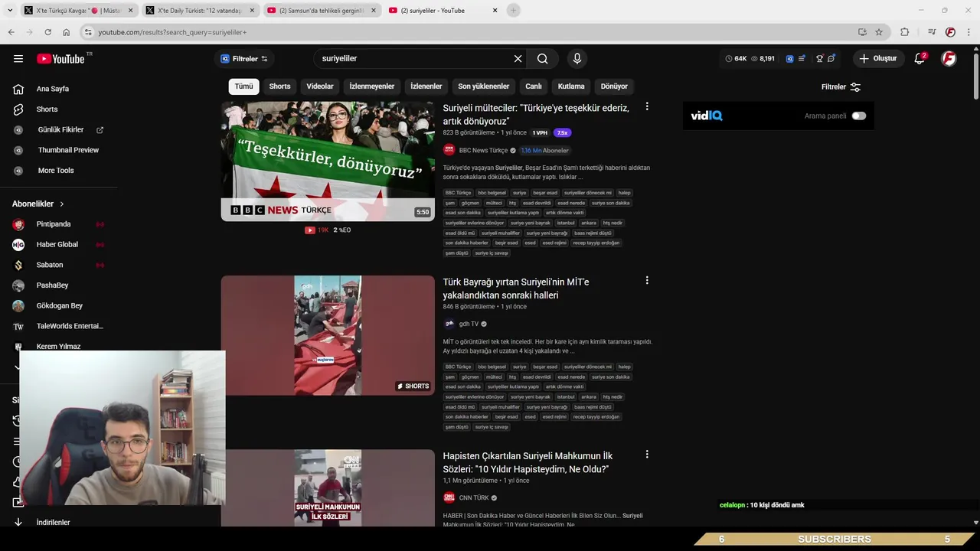Open BBC News Türkçe channel link
This screenshot has height=551, width=980.
pos(483,151)
